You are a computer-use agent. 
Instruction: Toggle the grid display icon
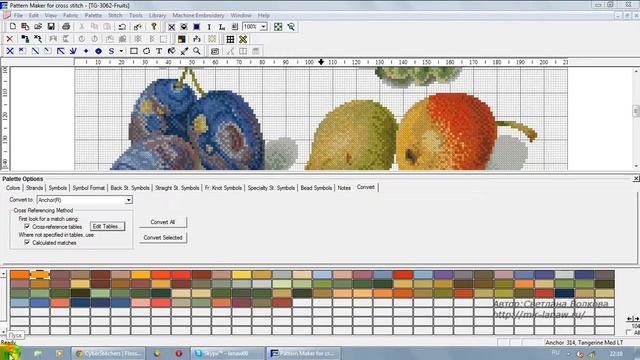pyautogui.click(x=230, y=39)
